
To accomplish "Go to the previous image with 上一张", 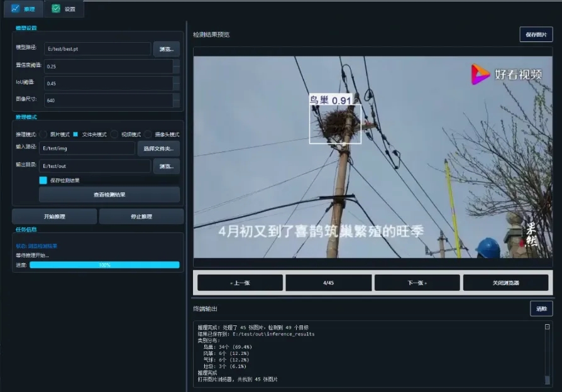I will 240,283.
